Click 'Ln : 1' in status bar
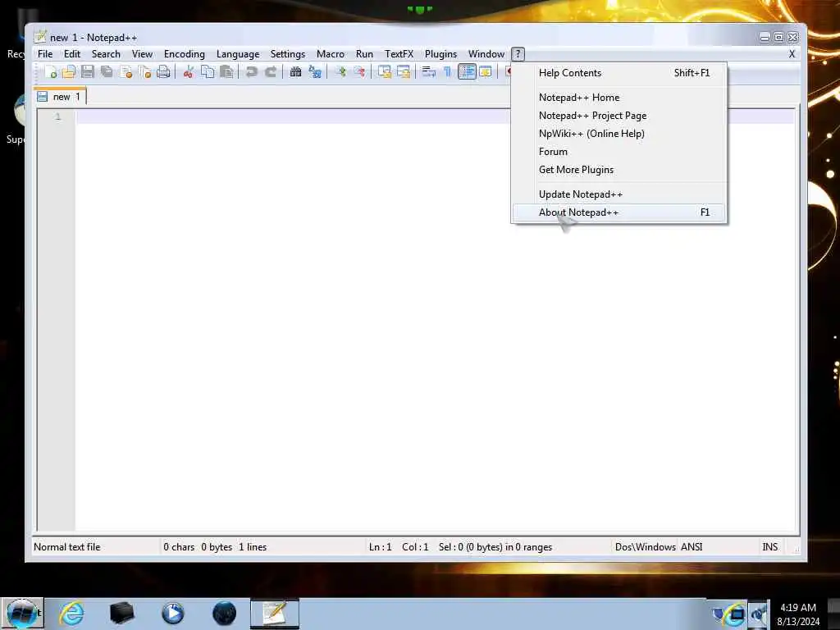The image size is (840, 630). 381,547
